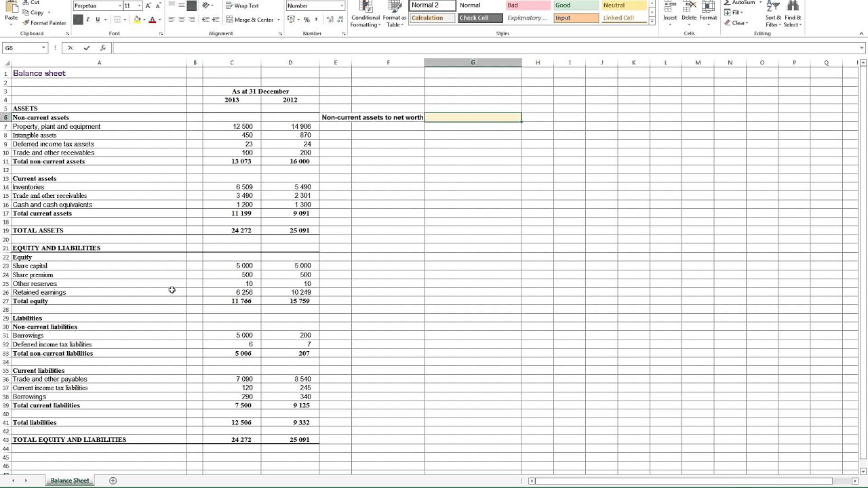Open the font size dropdown

[139, 5]
